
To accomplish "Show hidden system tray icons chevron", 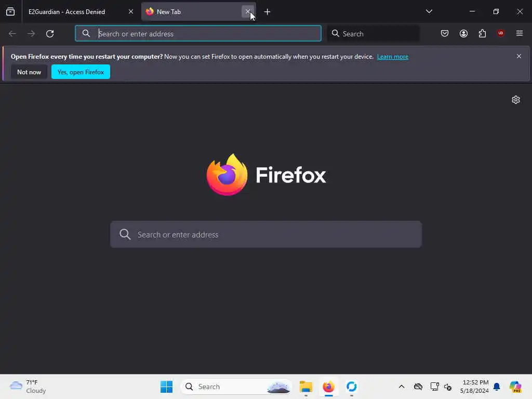I will click(402, 387).
